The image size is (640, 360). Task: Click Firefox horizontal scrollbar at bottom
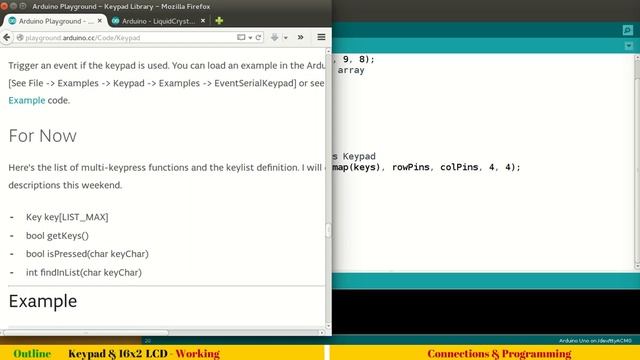pos(86,333)
